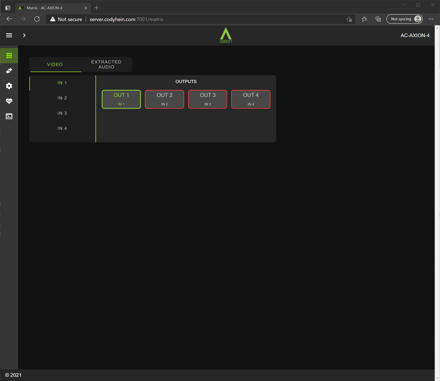The height and width of the screenshot is (381, 440).
Task: Close the Matrix - AC-AXION 4 tab
Action: pyautogui.click(x=86, y=8)
